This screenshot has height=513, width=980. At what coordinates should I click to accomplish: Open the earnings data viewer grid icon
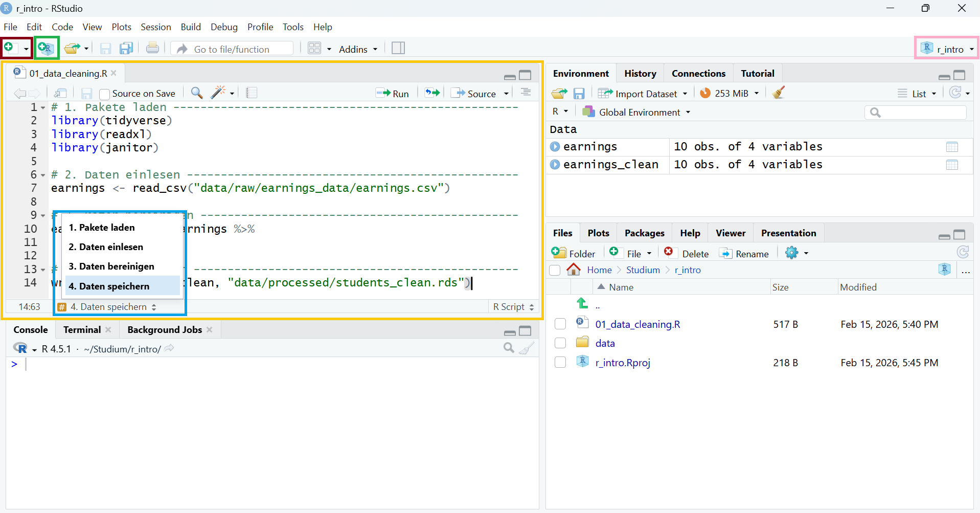[x=952, y=147]
